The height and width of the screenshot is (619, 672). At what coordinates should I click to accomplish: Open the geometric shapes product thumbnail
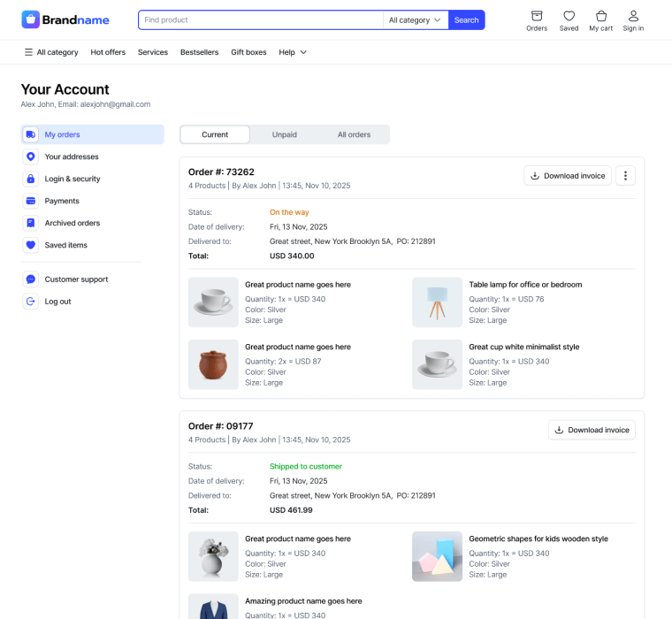pos(437,556)
